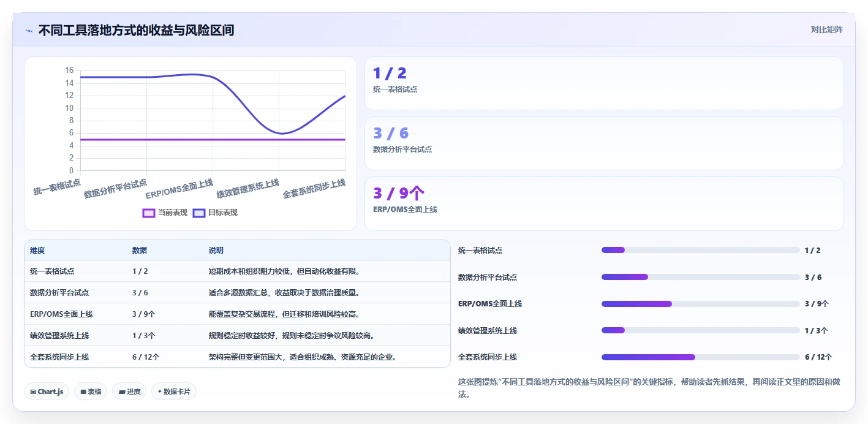Click the summary paragraph starting 这张图提炼
The width and height of the screenshot is (868, 424).
(649, 388)
